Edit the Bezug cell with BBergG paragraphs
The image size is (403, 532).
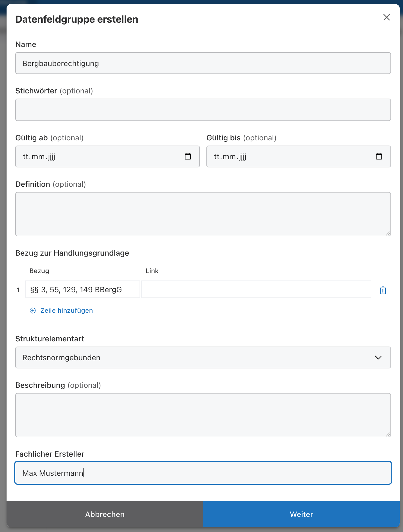point(82,289)
